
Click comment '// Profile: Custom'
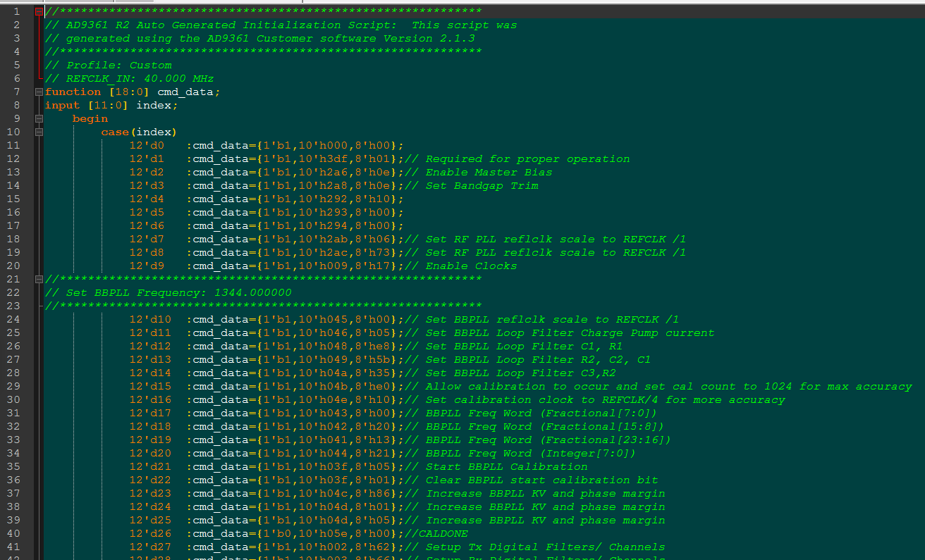pos(109,66)
